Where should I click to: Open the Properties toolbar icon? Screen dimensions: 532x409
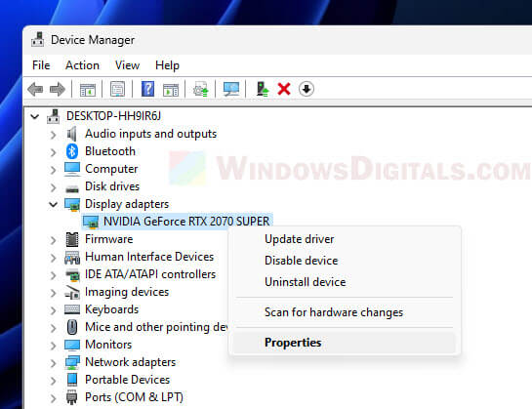pos(118,89)
